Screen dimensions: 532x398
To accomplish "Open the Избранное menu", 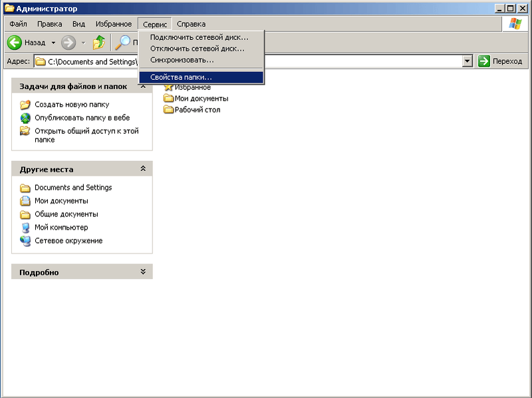I will pyautogui.click(x=114, y=24).
